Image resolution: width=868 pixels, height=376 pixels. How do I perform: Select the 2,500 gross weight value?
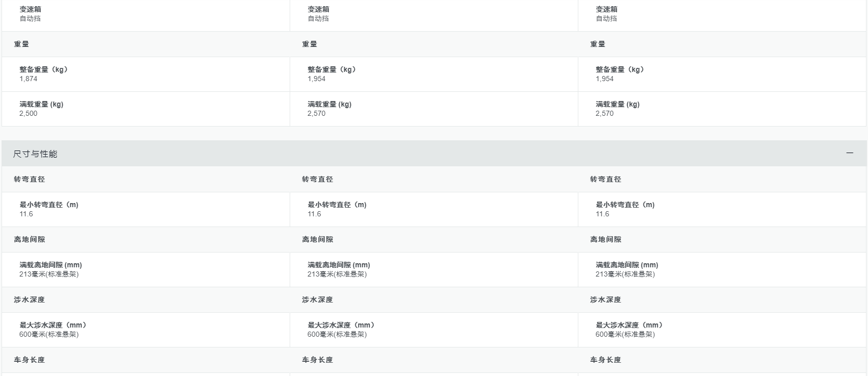pyautogui.click(x=29, y=113)
